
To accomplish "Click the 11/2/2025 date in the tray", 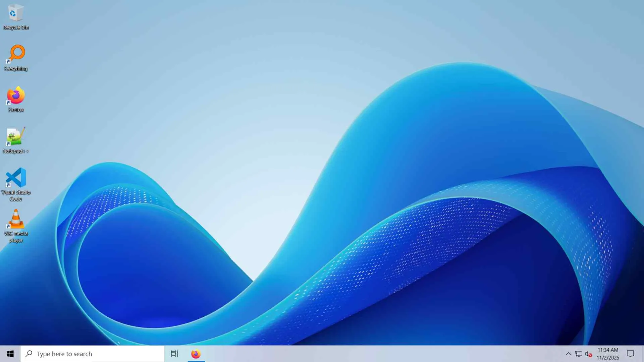I will pos(608,358).
